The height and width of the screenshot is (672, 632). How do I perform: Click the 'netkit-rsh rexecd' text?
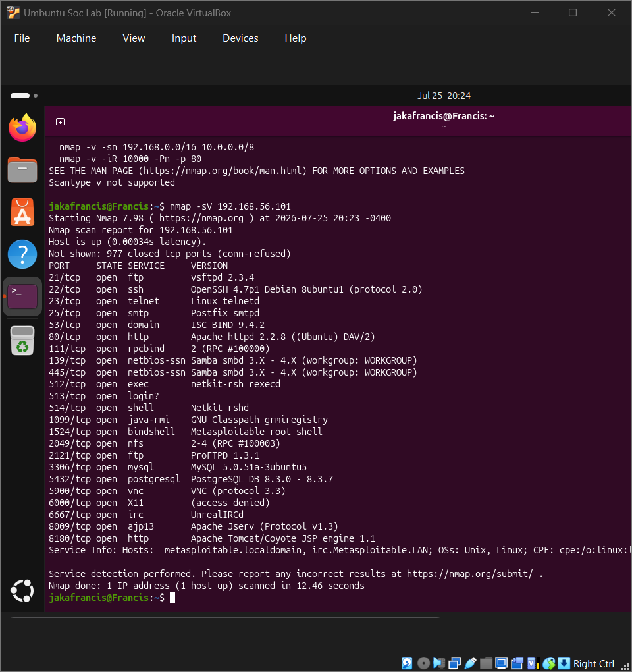click(x=236, y=384)
